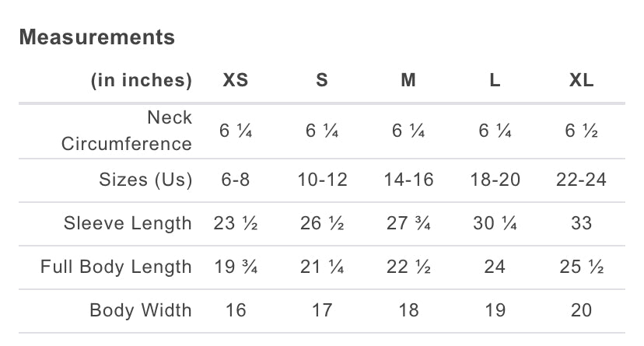The height and width of the screenshot is (346, 644).
Task: Click the sleeve length value 33
Action: click(x=581, y=223)
